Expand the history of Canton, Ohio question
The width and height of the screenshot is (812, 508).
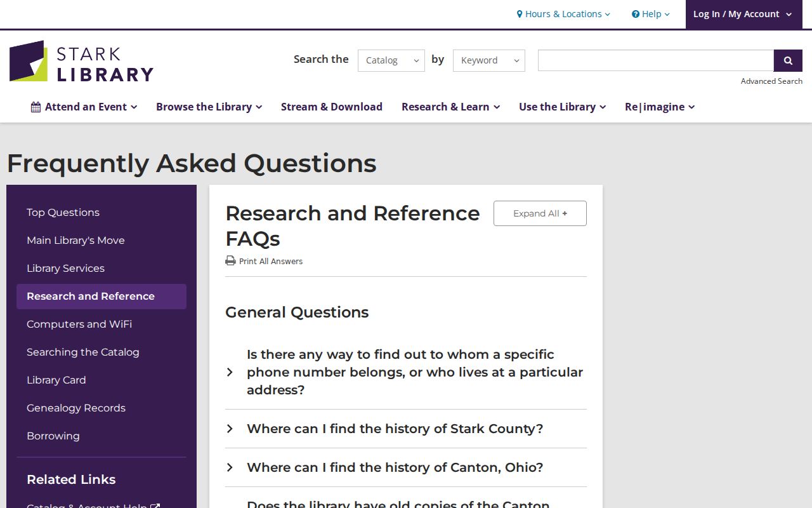point(406,467)
